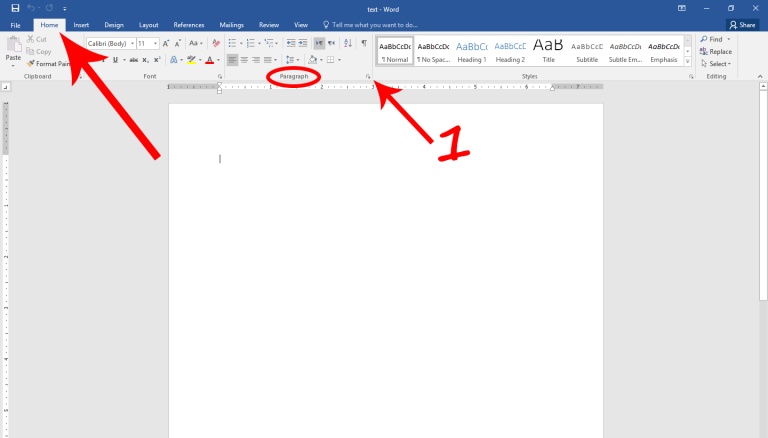The image size is (768, 438).
Task: Toggle underline formatting
Action: coord(115,60)
